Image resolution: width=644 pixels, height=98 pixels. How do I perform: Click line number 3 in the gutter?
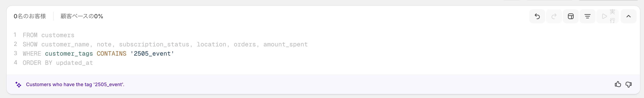(15, 53)
